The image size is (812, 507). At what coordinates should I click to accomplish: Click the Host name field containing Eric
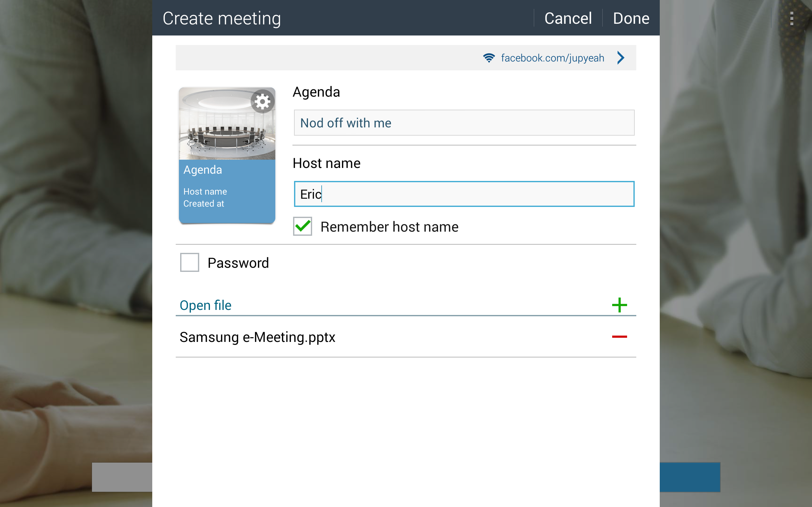[464, 194]
